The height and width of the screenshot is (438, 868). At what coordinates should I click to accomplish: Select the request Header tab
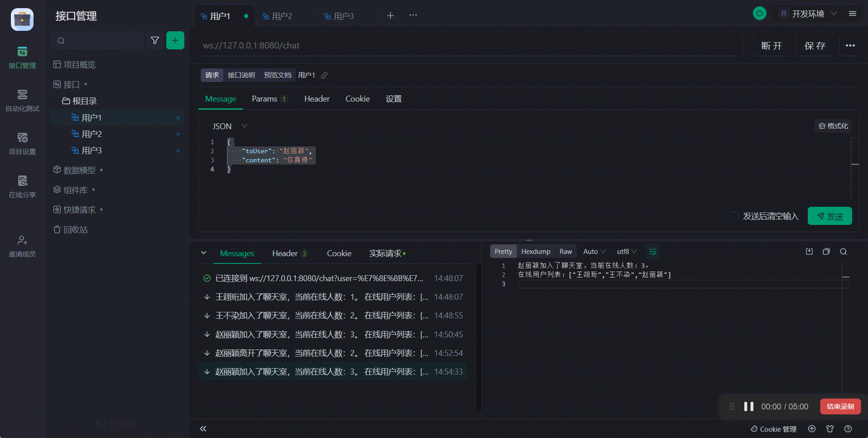pos(317,99)
